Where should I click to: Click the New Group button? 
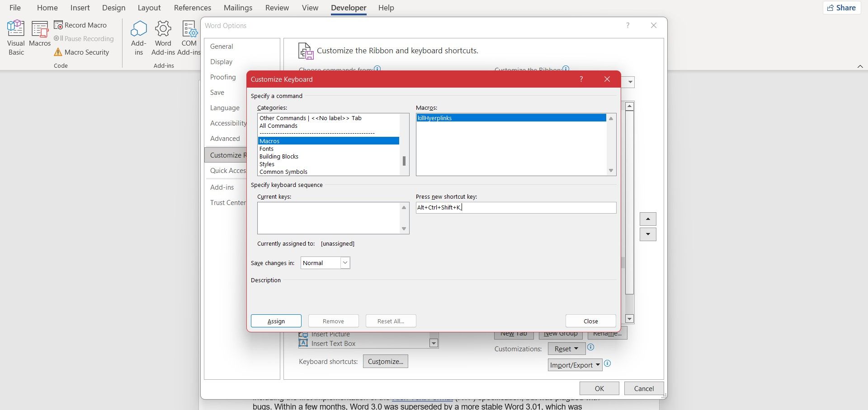point(561,334)
